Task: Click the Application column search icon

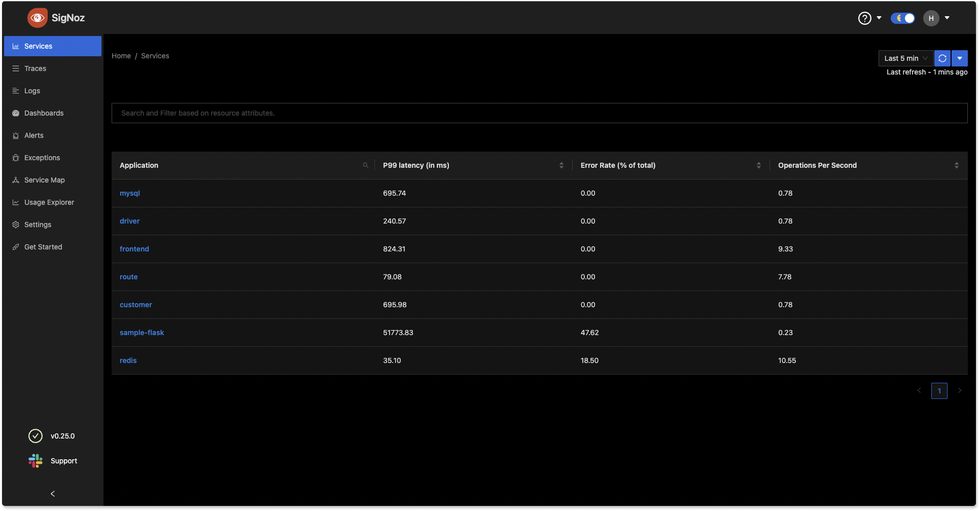Action: pos(365,165)
